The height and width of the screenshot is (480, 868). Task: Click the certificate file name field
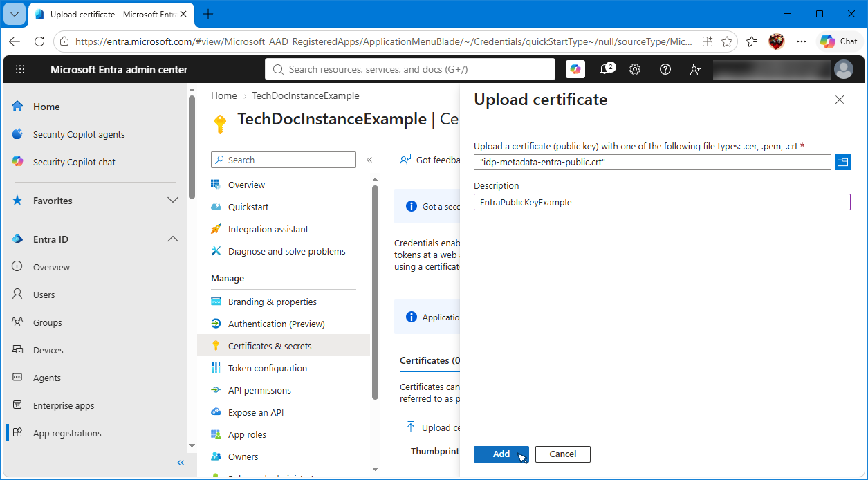click(652, 162)
